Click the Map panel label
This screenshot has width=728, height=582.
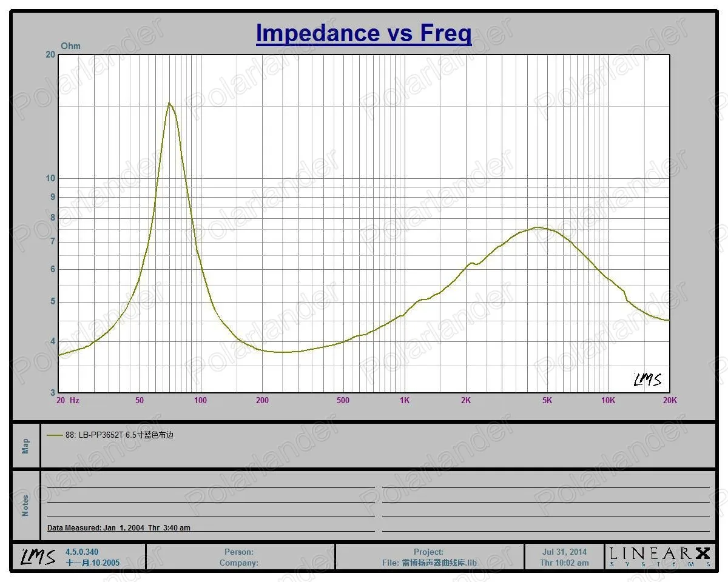25,446
